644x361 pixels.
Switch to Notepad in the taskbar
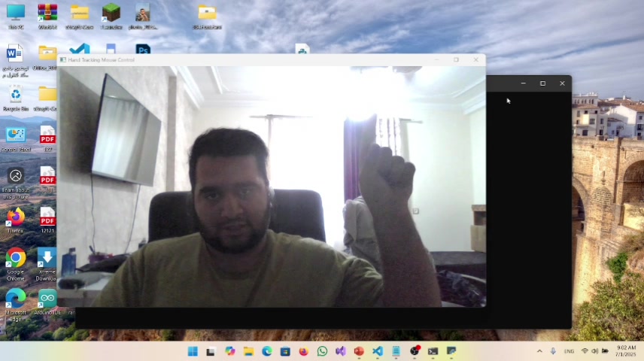click(396, 351)
